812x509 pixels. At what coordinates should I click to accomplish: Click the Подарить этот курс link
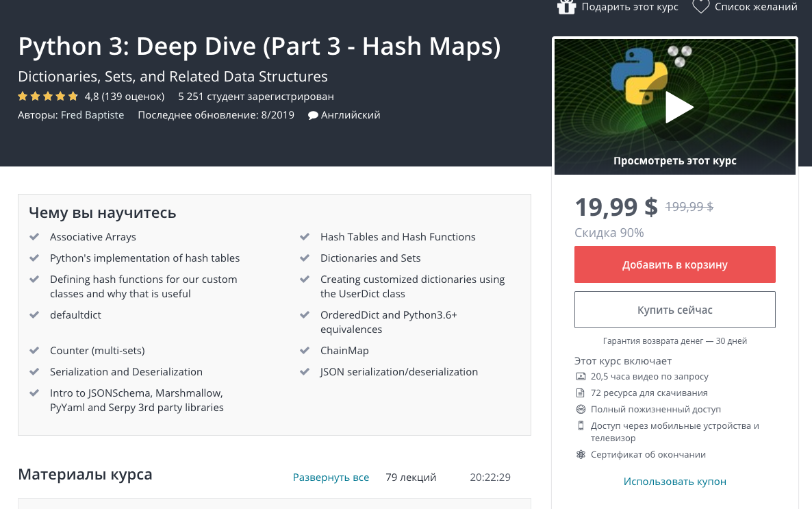click(x=630, y=7)
